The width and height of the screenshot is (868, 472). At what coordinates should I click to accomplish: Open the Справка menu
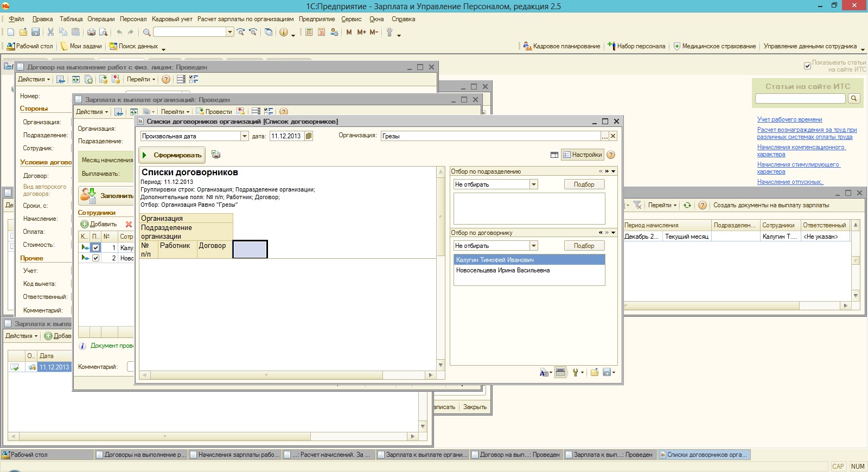tap(403, 19)
